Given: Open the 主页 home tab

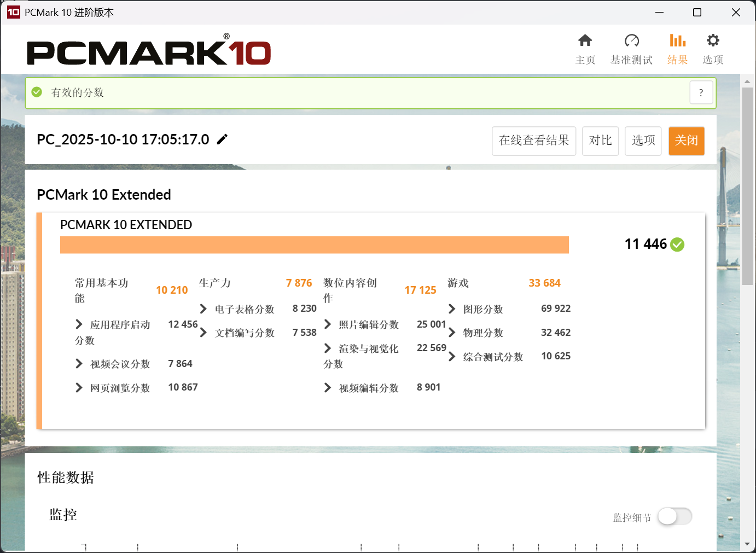Looking at the screenshot, I should pos(585,49).
